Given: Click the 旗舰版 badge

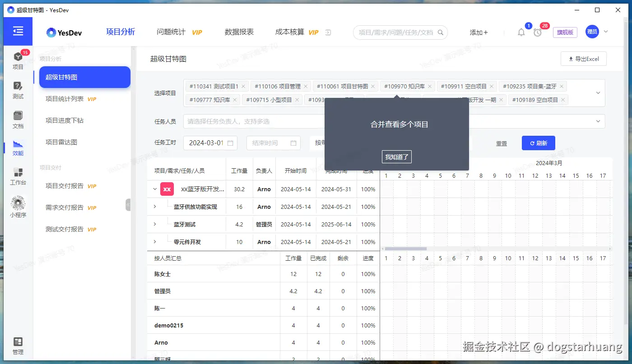Looking at the screenshot, I should [565, 32].
